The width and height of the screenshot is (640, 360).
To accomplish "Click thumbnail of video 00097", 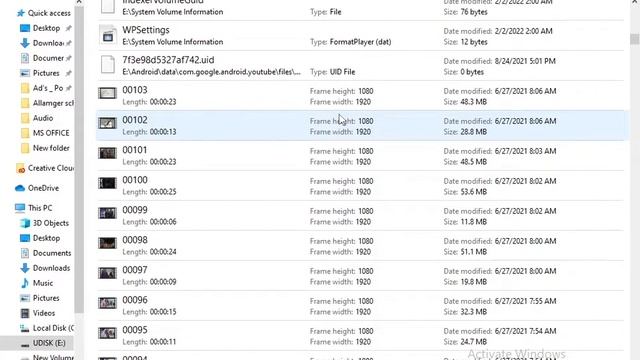I will [107, 273].
